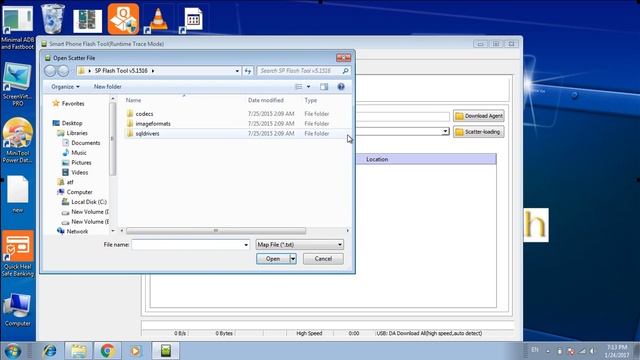Click volume speaker icon in system tray
Screen dimensions: 640x360
point(592,351)
